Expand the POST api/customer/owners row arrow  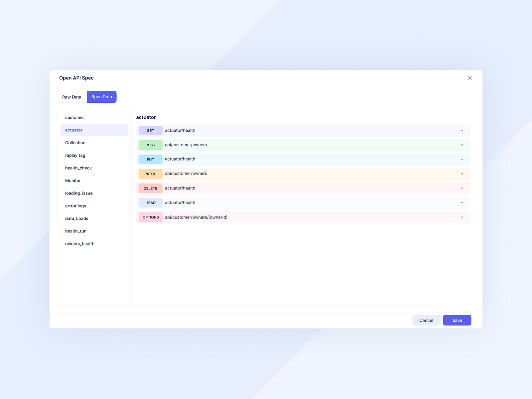click(x=462, y=145)
